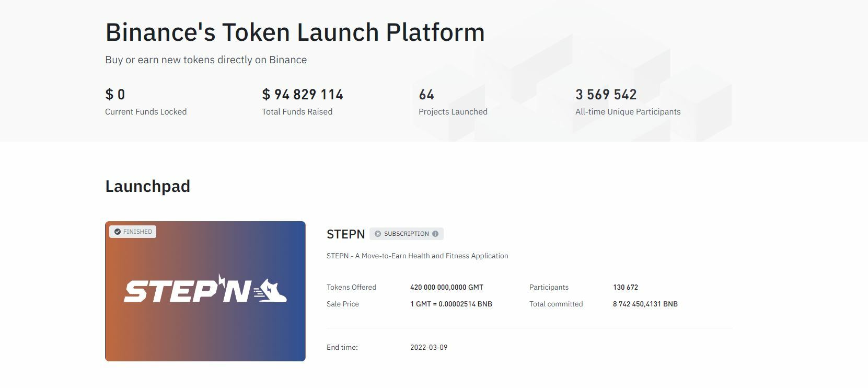Viewport: 868px width, 388px height.
Task: Click the 1 GMT = 0.00002514 BNB value
Action: (x=452, y=304)
